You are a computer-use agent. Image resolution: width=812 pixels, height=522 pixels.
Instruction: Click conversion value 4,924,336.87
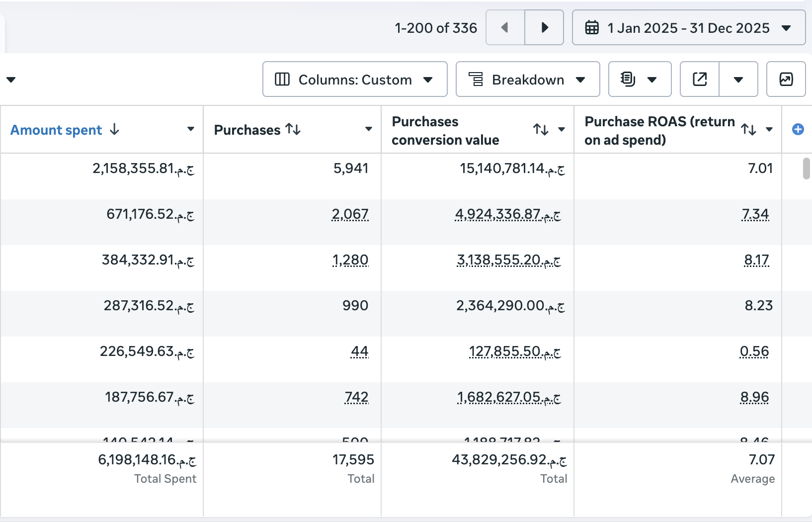coord(508,214)
